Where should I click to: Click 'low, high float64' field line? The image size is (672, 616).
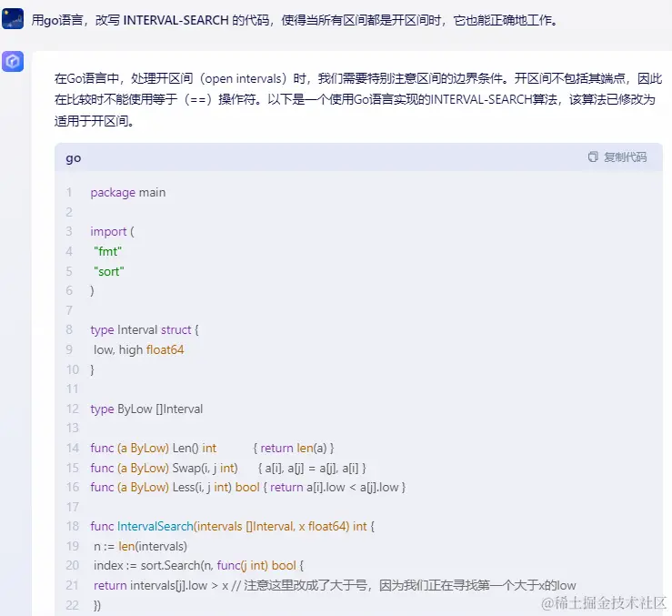(139, 350)
